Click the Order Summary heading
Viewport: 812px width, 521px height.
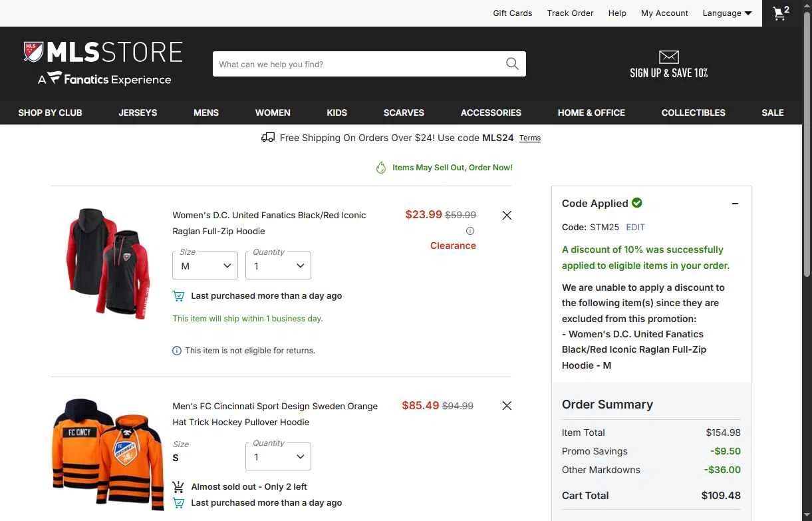pyautogui.click(x=607, y=405)
